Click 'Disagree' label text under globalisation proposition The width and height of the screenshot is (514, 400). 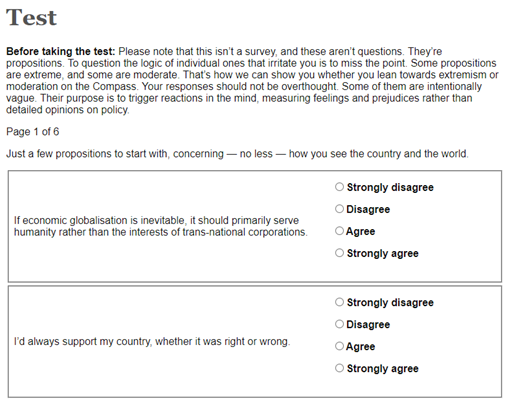pyautogui.click(x=368, y=209)
